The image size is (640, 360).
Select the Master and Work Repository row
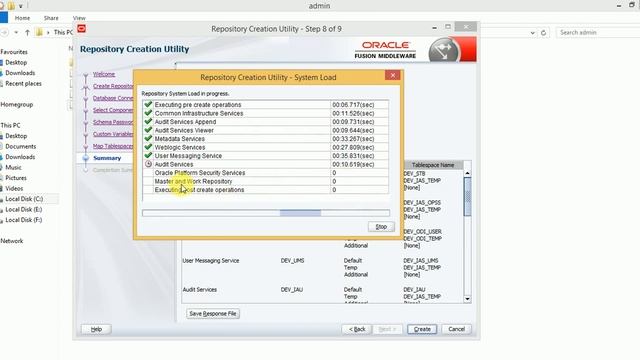265,181
